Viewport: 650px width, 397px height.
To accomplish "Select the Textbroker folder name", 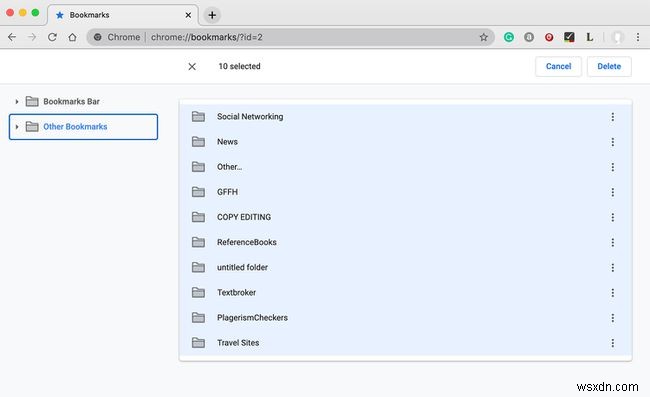I will click(236, 293).
